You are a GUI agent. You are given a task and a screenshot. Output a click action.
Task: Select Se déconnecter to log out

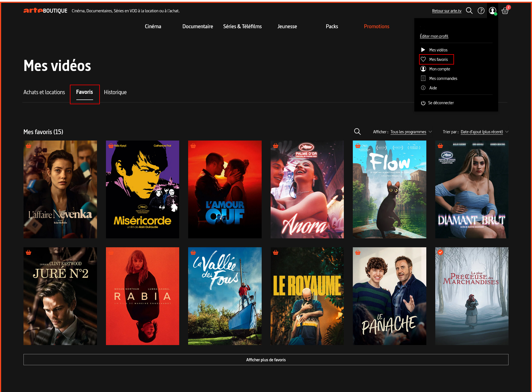point(441,103)
